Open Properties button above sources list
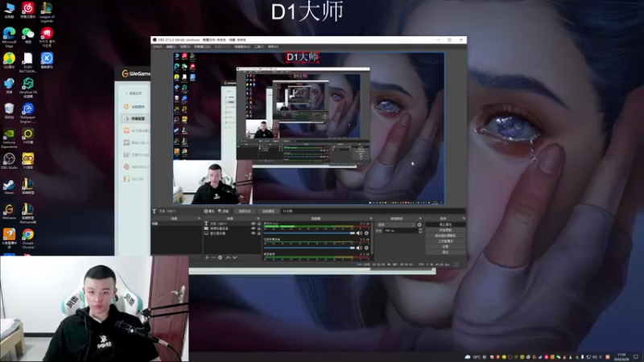The image size is (644, 362). [209, 211]
